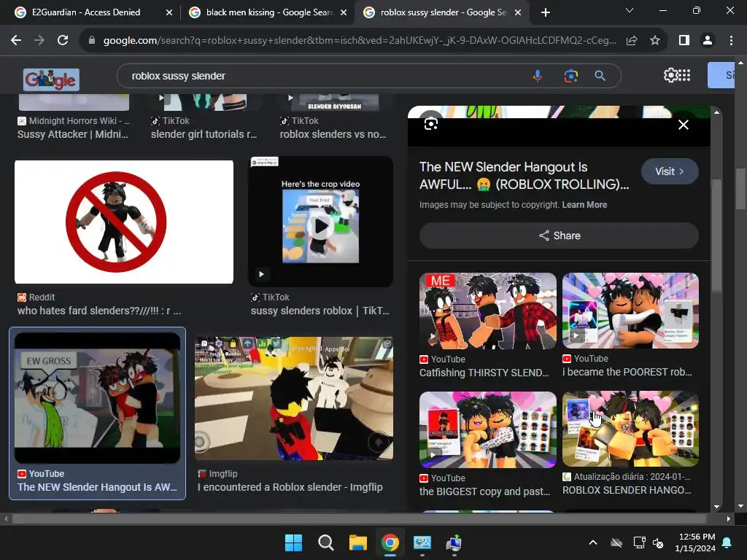Close the black men kissing tab
Screen dimensions: 747x560
click(x=344, y=12)
